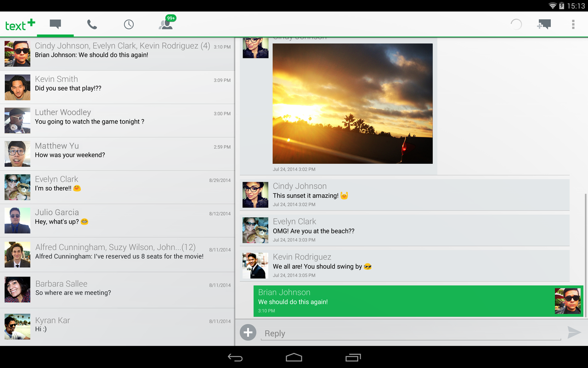Tap Brian Johnson's avatar on green message
The width and height of the screenshot is (588, 368).
[x=568, y=301]
